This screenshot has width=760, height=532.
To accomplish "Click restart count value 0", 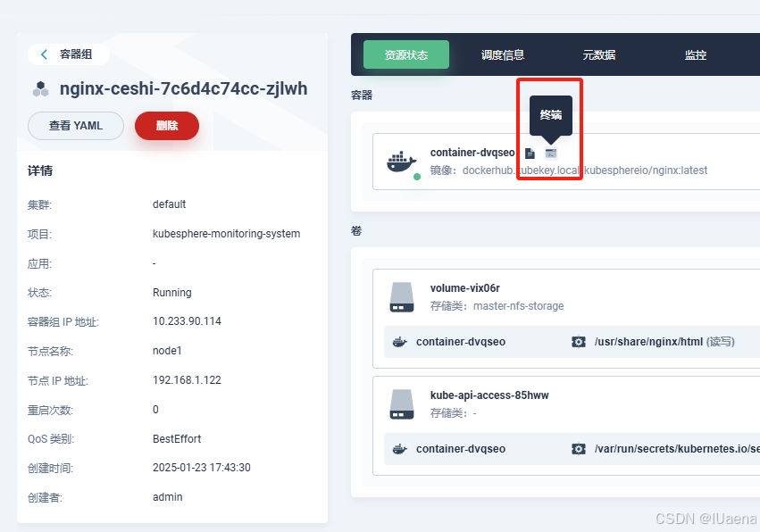I will pos(155,410).
